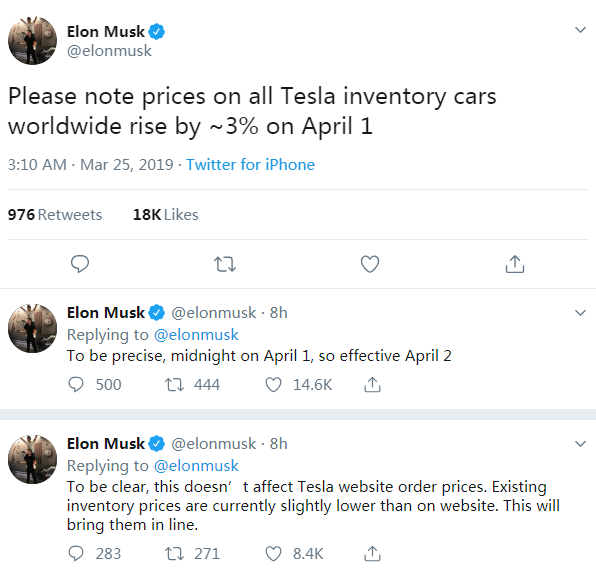Like the tweet with 8.4K likes

coord(273,554)
